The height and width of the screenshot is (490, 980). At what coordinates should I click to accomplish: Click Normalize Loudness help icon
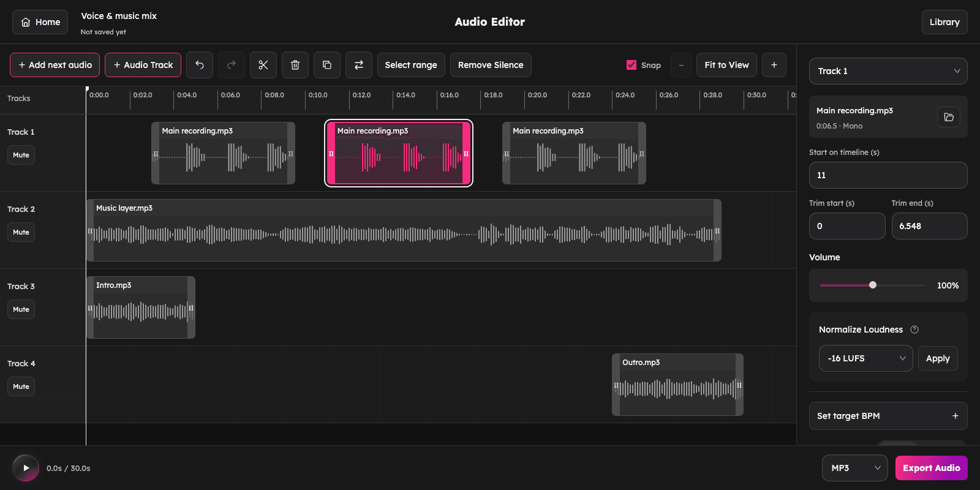(914, 330)
